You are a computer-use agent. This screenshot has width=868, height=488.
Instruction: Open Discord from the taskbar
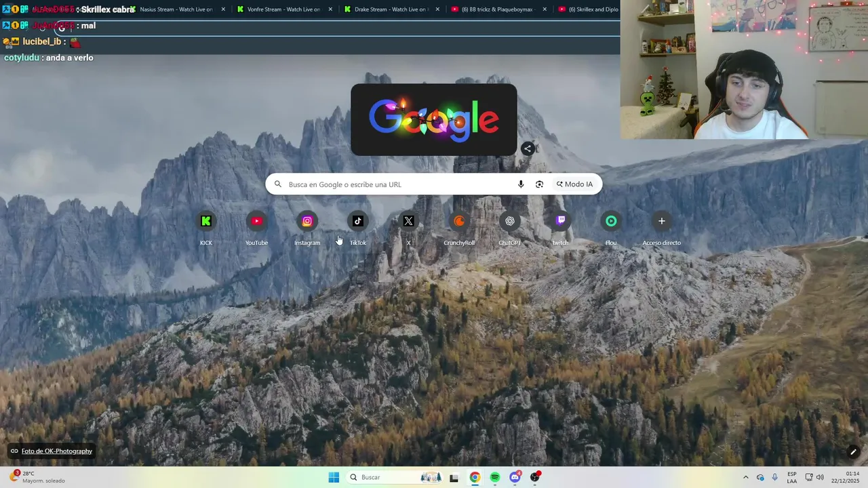[515, 477]
